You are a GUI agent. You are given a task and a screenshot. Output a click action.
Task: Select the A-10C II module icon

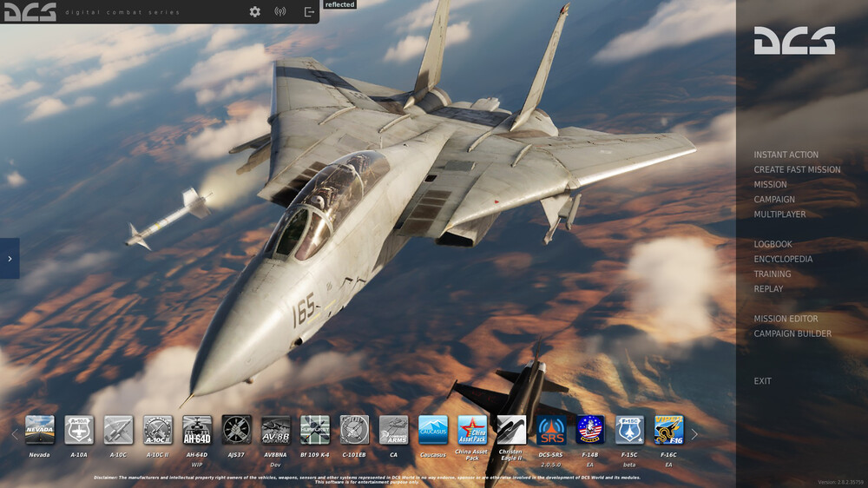pos(158,430)
